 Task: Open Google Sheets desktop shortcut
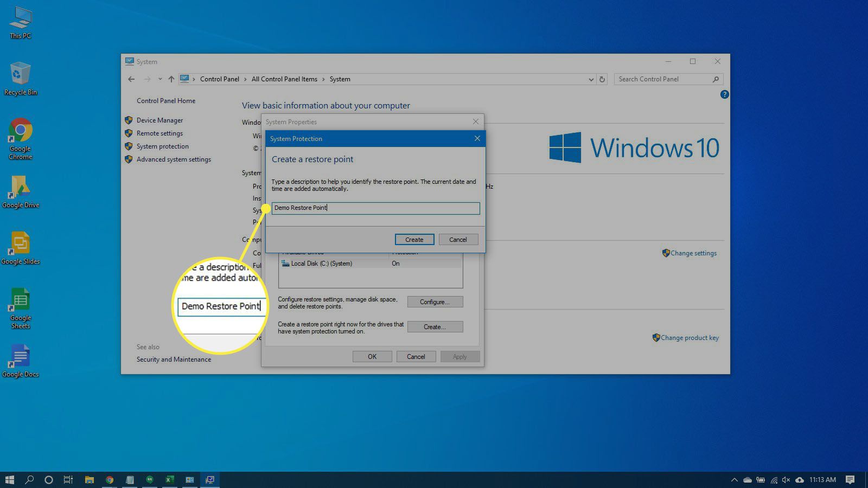pos(21,308)
